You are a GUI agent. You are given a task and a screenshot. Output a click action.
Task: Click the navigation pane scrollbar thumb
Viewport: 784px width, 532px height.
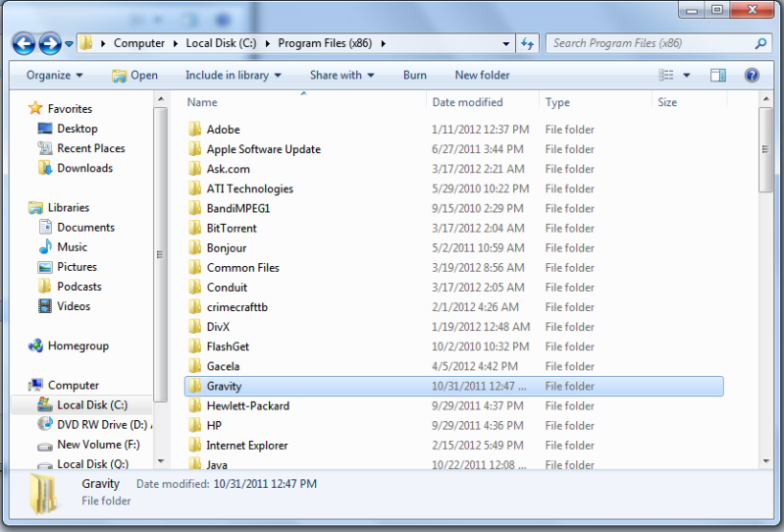(x=161, y=254)
